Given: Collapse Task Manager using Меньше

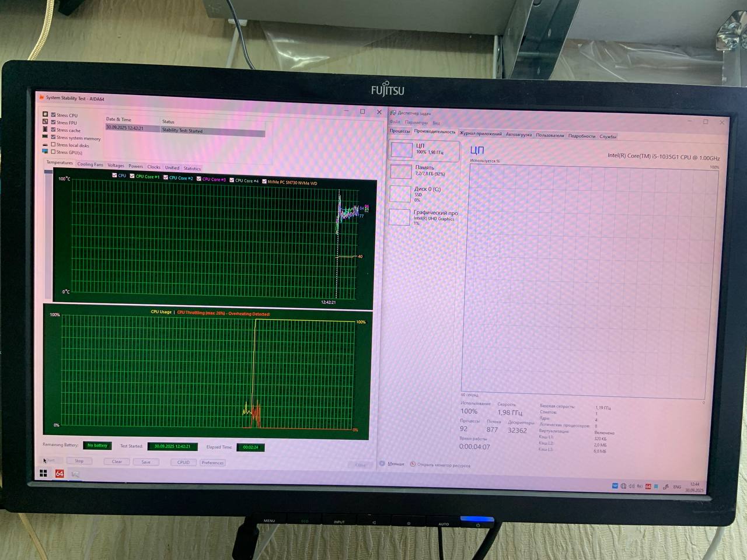Looking at the screenshot, I should [392, 464].
